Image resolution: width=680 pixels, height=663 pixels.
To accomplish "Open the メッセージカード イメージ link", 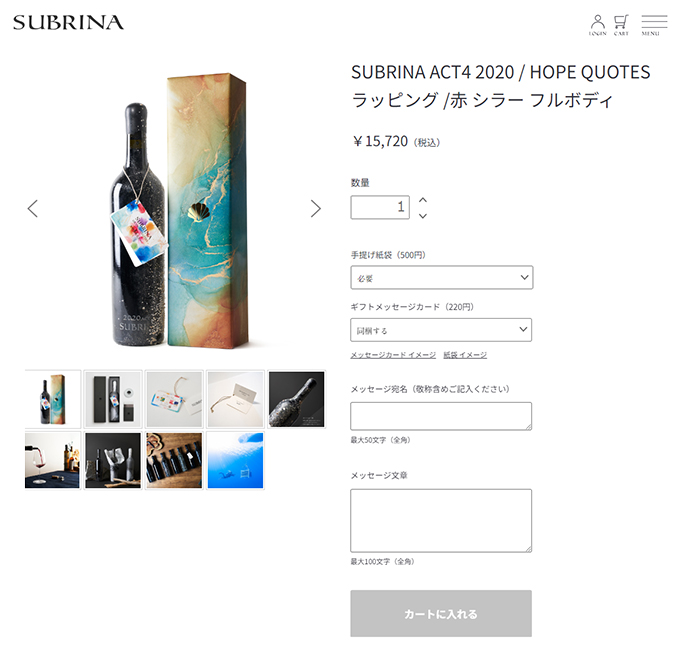I will click(x=393, y=355).
